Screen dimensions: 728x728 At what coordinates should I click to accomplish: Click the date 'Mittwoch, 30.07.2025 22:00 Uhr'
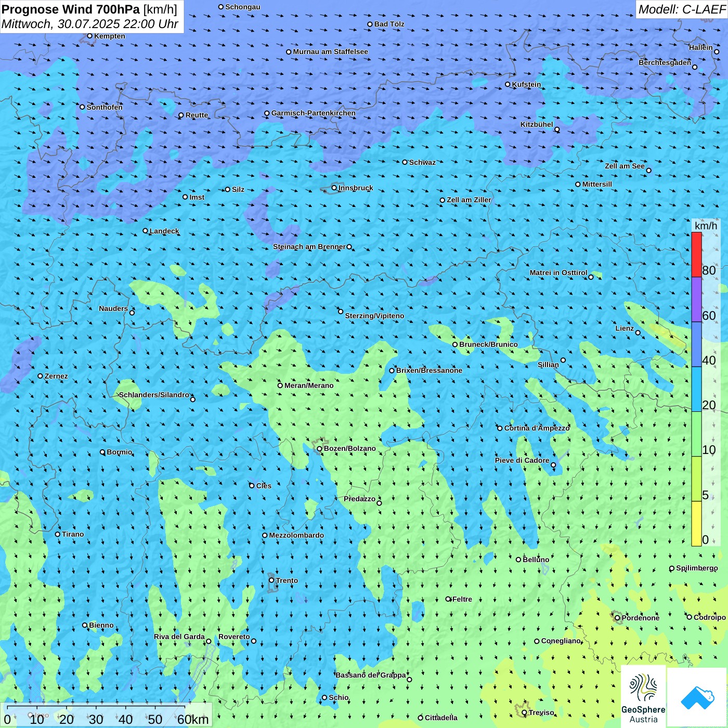pos(90,24)
